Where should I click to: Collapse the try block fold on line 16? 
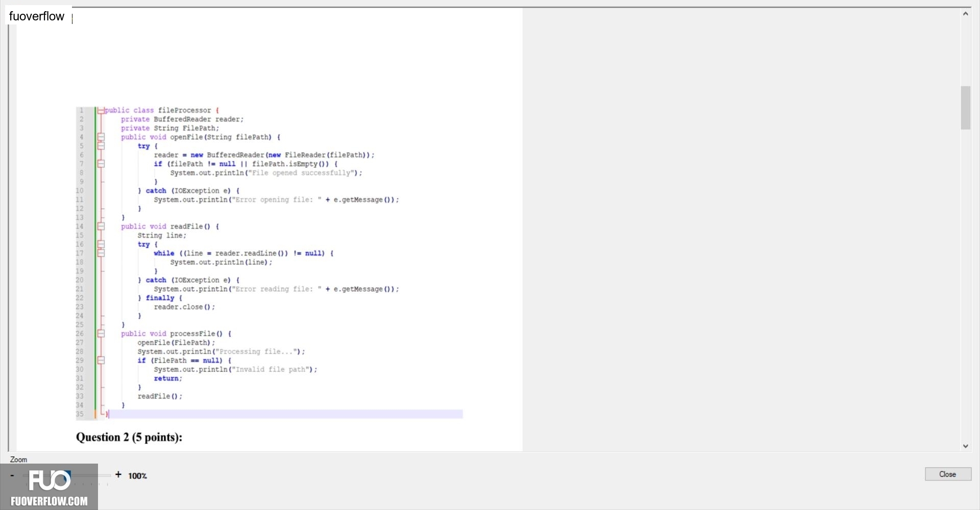pos(101,244)
